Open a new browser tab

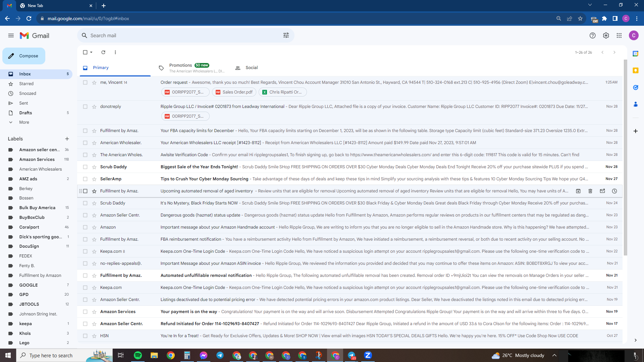(x=104, y=6)
